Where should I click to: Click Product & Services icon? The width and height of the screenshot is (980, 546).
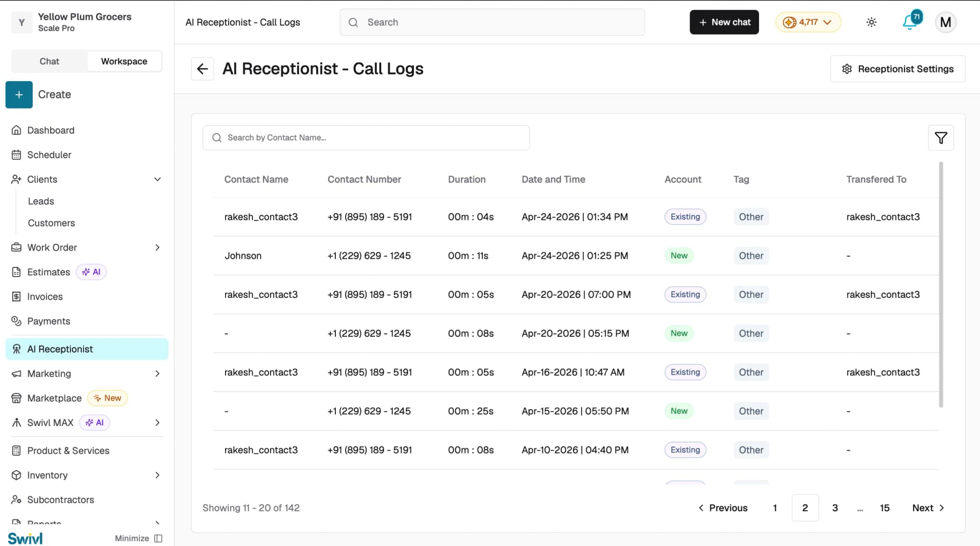[16, 451]
